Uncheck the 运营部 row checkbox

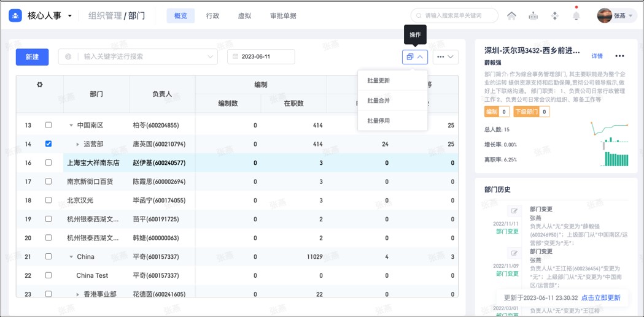[48, 144]
